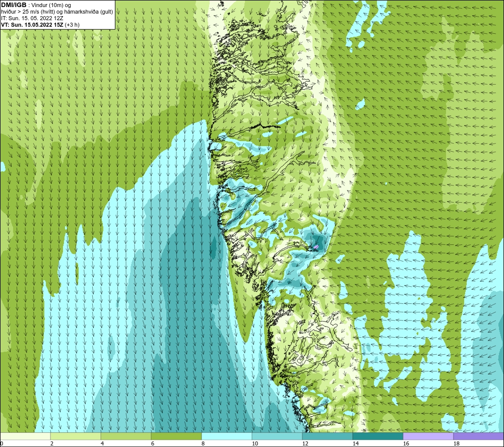
Task: Click the 'VT: Sun. 15.05.2022 15Z' valid time line
Action: pyautogui.click(x=40, y=25)
